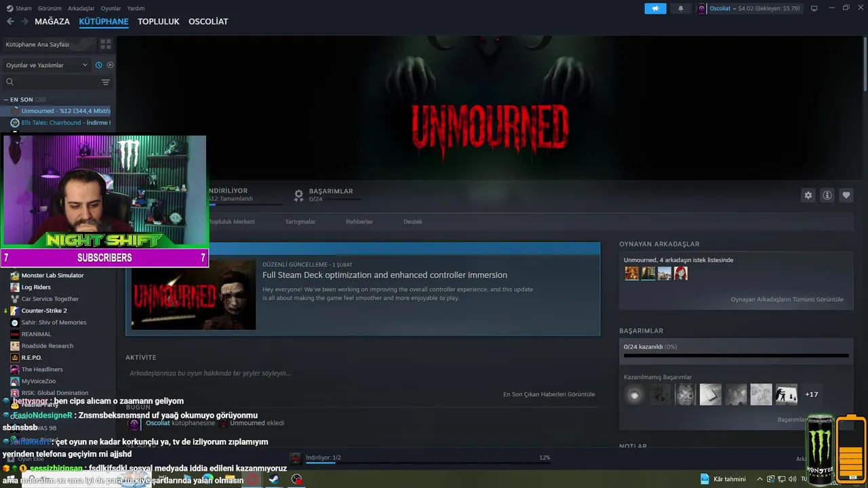The width and height of the screenshot is (868, 488).
Task: Click the network icon in system tray
Action: click(781, 479)
